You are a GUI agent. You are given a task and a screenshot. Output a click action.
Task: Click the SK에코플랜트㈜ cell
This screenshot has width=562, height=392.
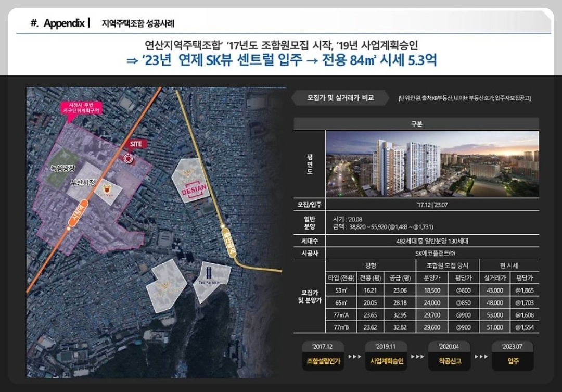pyautogui.click(x=432, y=253)
